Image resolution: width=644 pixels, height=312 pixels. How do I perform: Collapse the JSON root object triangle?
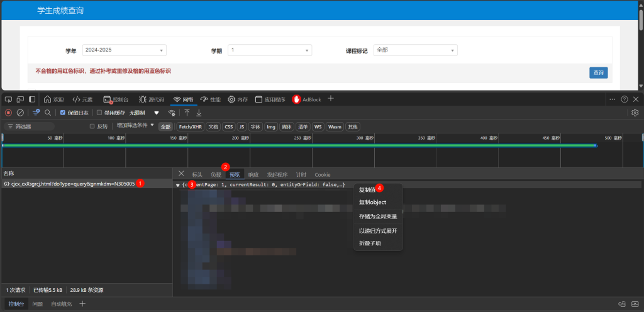point(178,185)
